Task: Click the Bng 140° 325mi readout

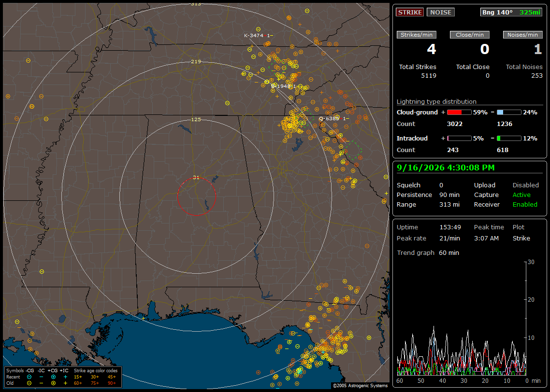Action: 511,12
